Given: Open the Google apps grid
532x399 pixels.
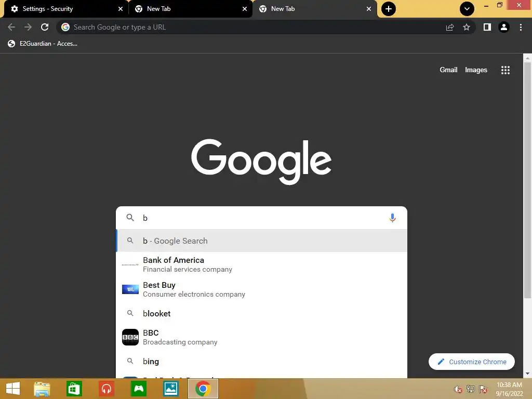Looking at the screenshot, I should click(x=506, y=70).
